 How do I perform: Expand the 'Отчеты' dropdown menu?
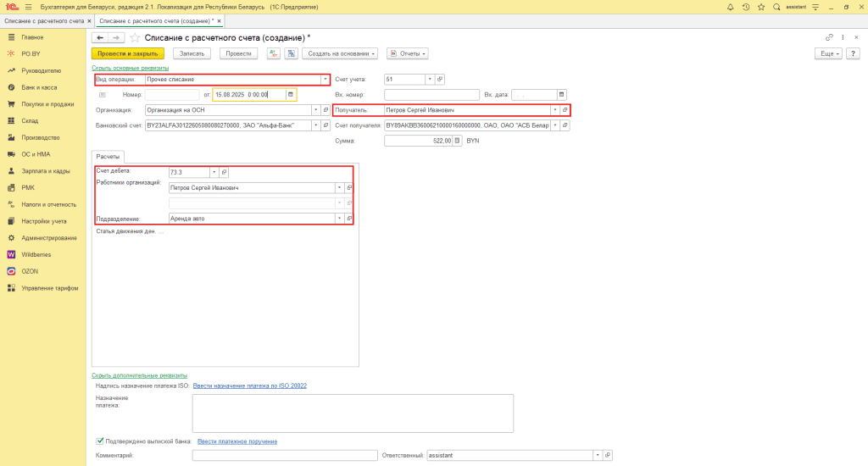(407, 53)
